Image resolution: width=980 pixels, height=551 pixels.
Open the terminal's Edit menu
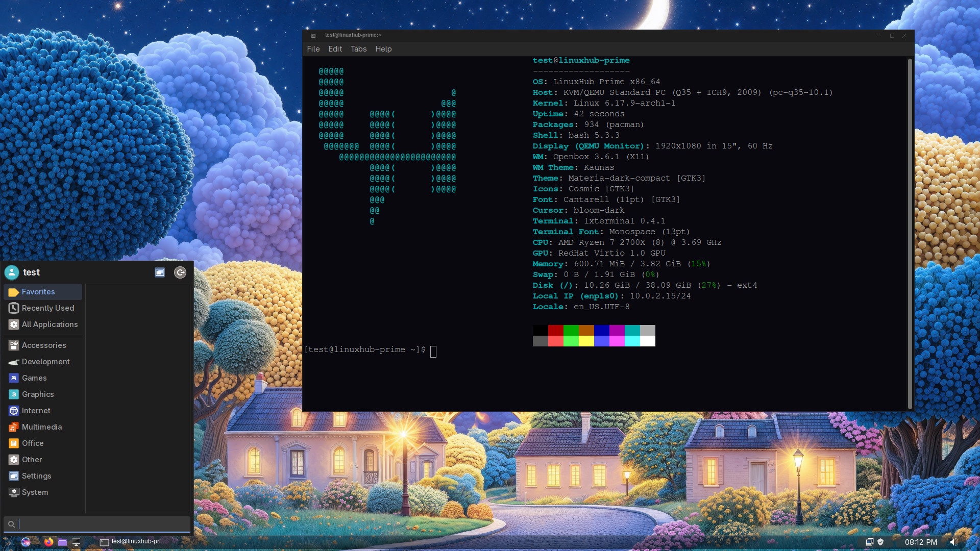coord(335,49)
